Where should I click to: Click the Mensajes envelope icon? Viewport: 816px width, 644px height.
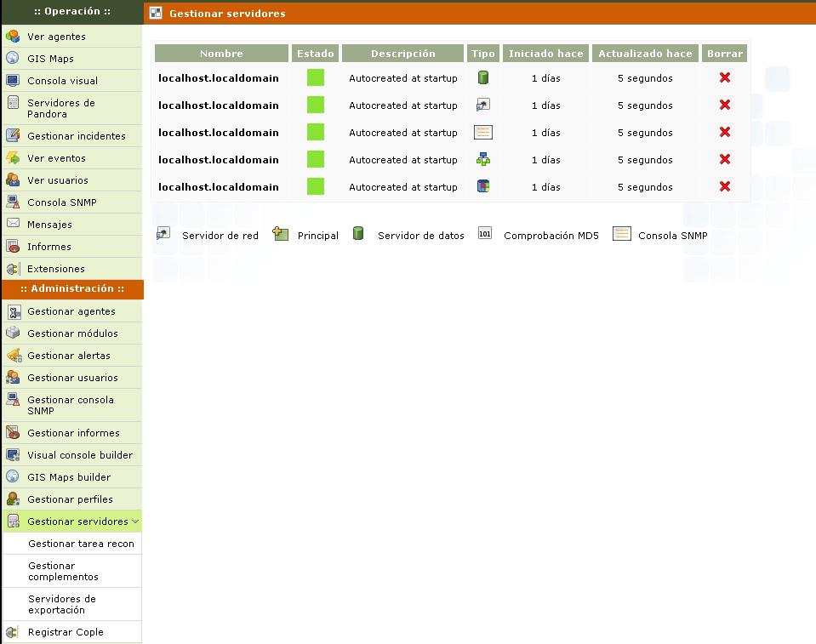[x=13, y=224]
